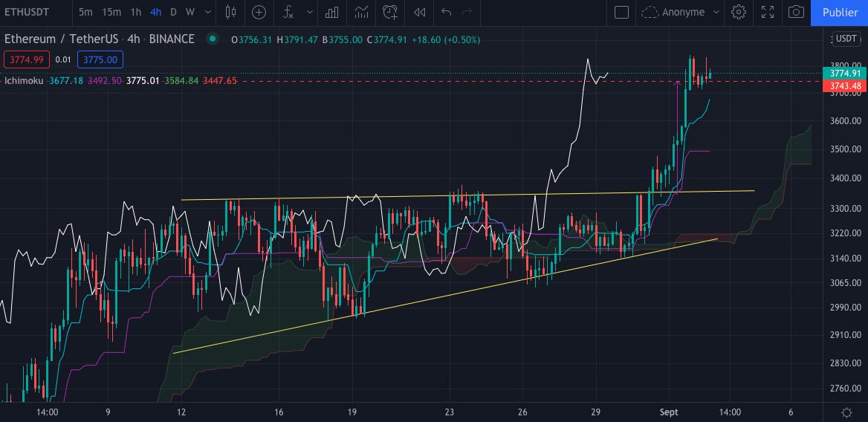
Task: Open chart settings with the gear icon
Action: point(738,12)
